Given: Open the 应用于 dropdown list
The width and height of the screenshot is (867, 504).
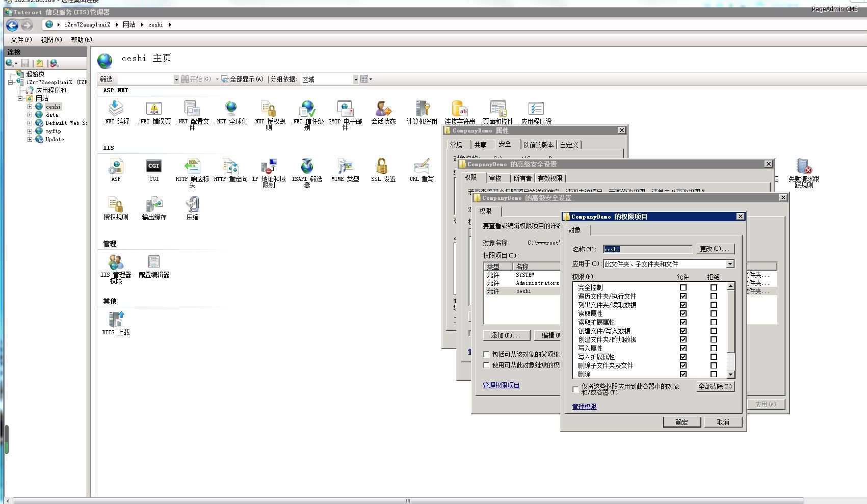Looking at the screenshot, I should [x=730, y=264].
